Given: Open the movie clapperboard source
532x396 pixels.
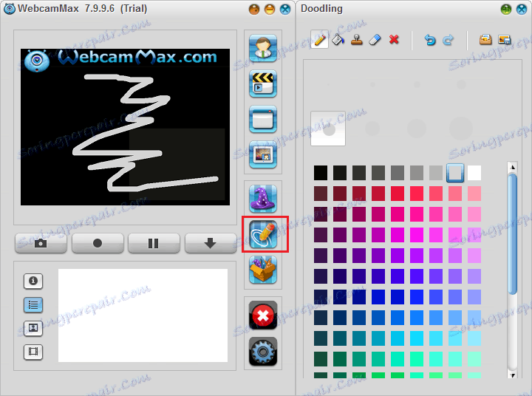Looking at the screenshot, I should point(263,83).
